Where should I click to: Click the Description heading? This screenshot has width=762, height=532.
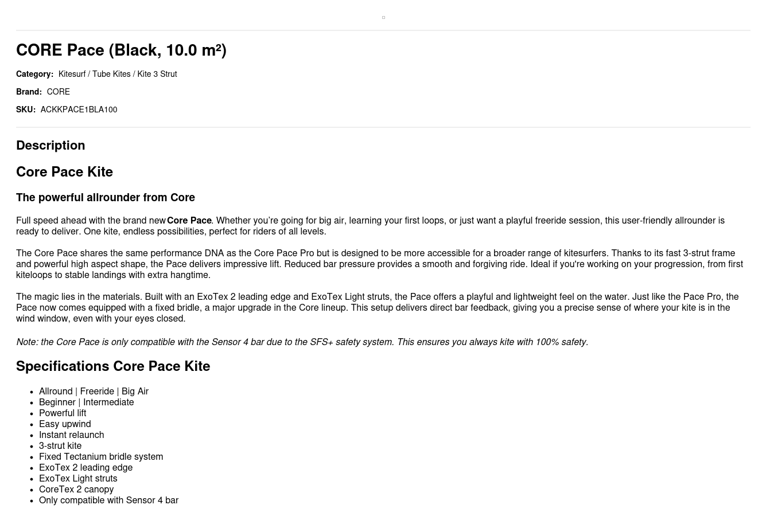tap(50, 146)
